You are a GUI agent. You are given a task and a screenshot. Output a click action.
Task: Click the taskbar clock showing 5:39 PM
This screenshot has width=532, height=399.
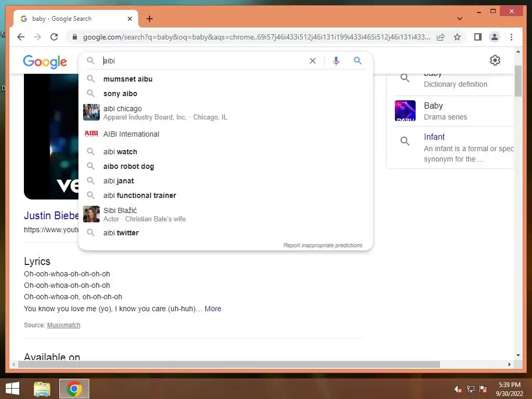509,389
